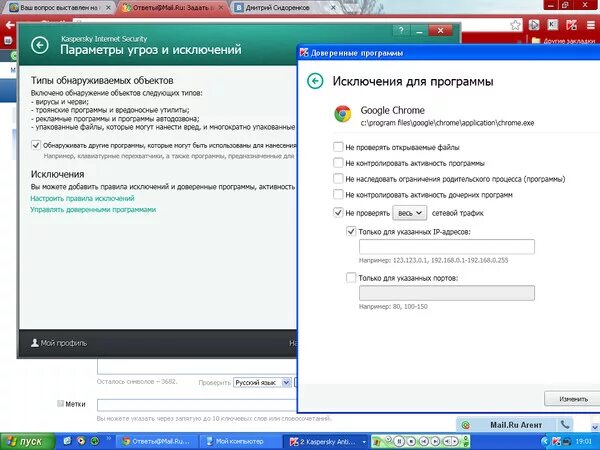
Task: Show more quick launch items chevron
Action: click(109, 439)
